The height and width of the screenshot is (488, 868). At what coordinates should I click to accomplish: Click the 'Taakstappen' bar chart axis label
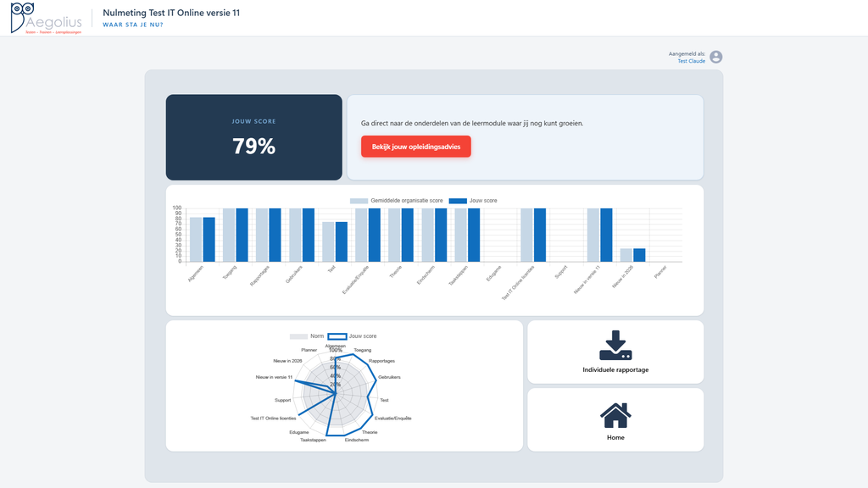(x=459, y=275)
